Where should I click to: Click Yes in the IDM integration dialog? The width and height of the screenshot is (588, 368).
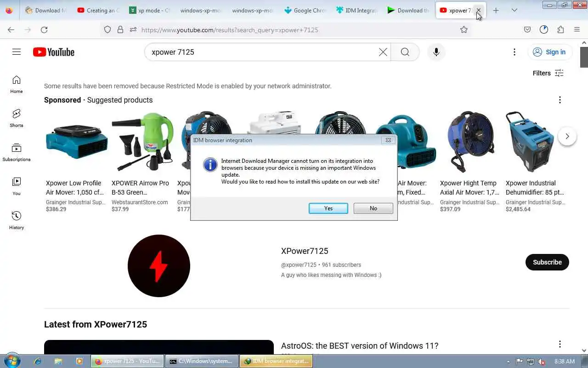tap(328, 208)
